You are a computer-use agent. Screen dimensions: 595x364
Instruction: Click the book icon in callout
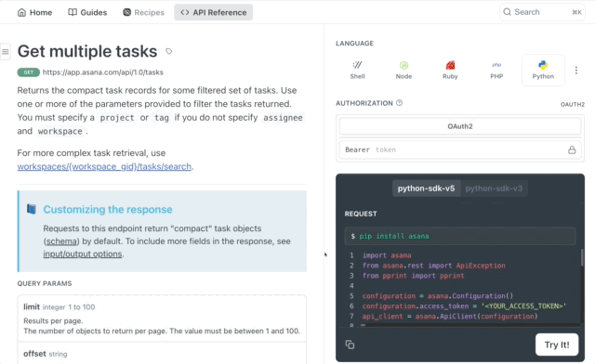point(32,209)
